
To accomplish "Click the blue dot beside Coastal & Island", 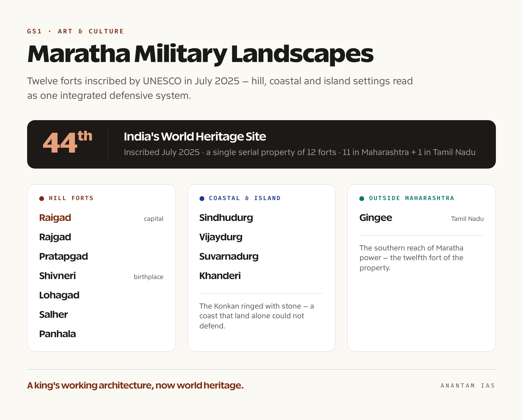I will 202,198.
